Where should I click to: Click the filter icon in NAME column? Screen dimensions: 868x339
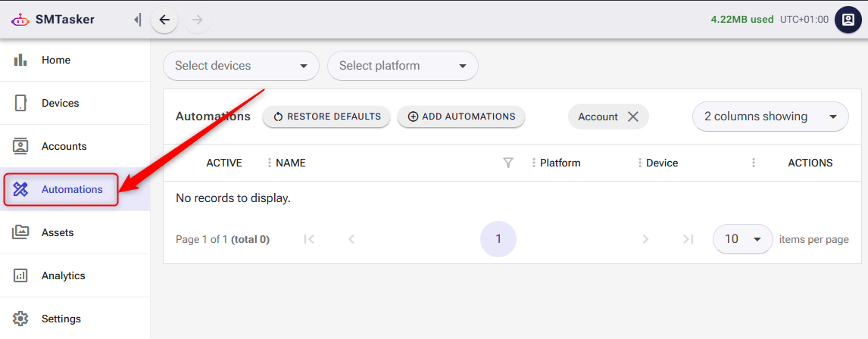point(508,163)
